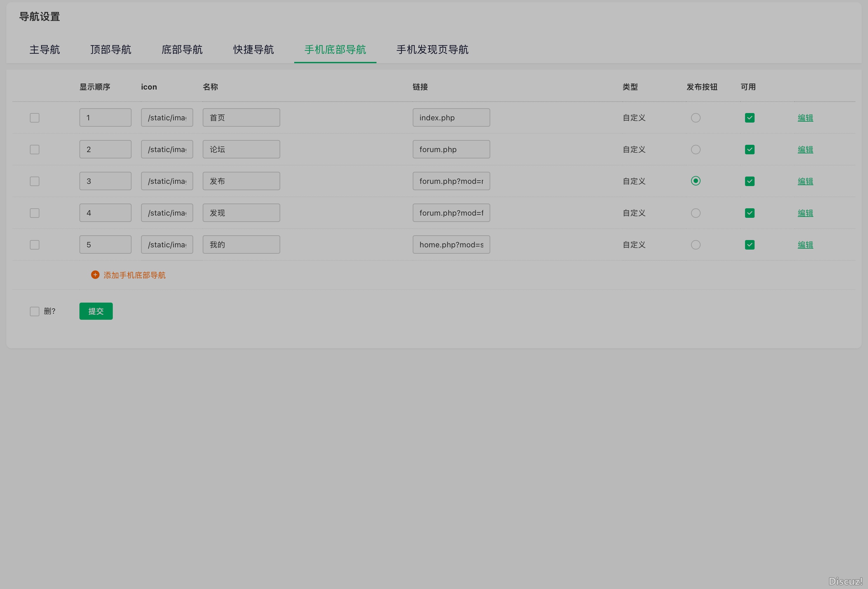
Task: Click the 名称 field containing 论坛
Action: [241, 149]
